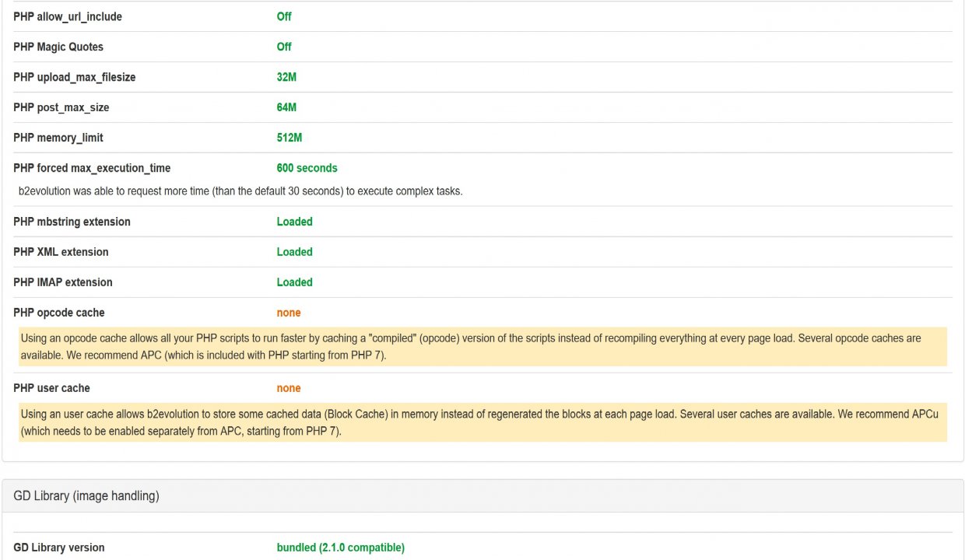Select the 'PHP upload_max_filesize' label
965x560 pixels.
pos(75,77)
